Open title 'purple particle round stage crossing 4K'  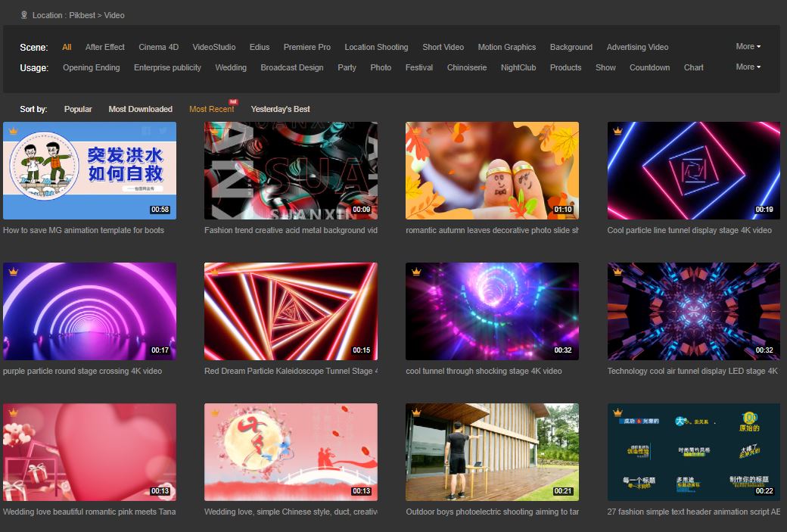click(x=82, y=372)
